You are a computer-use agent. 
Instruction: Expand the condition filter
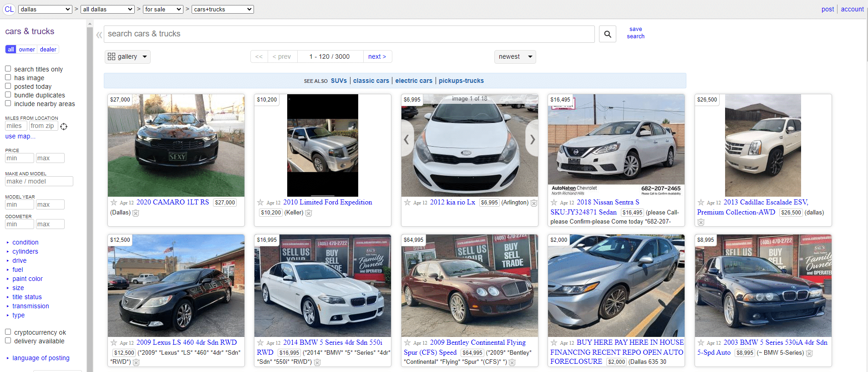(x=25, y=242)
